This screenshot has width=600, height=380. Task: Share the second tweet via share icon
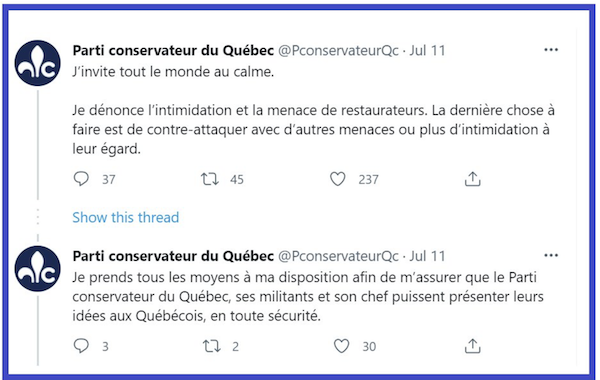[x=473, y=346]
